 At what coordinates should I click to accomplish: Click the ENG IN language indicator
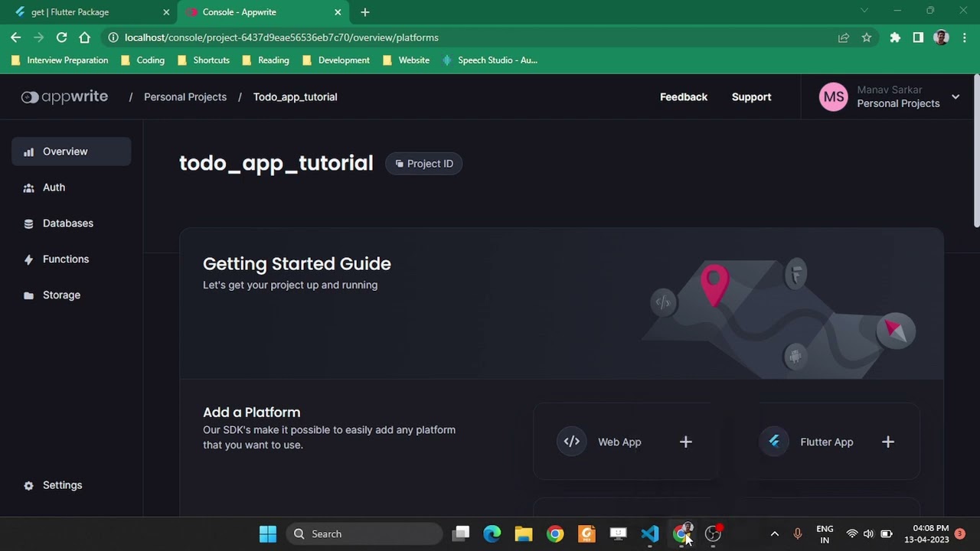click(825, 534)
